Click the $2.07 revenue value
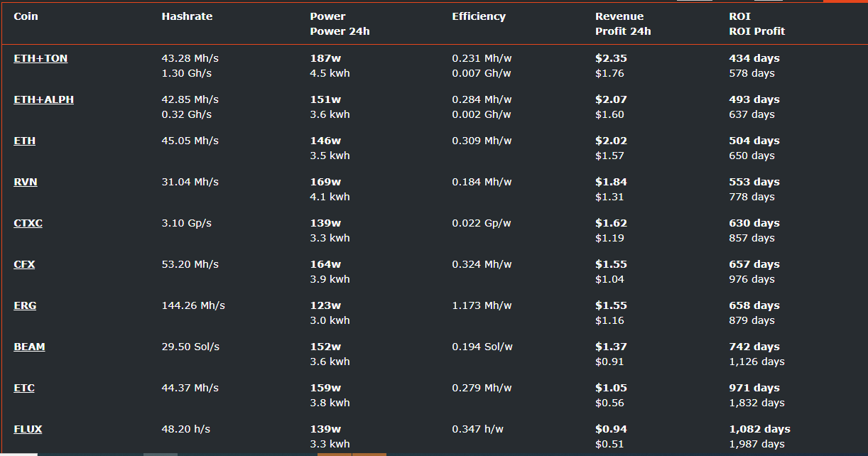868x456 pixels. (611, 99)
